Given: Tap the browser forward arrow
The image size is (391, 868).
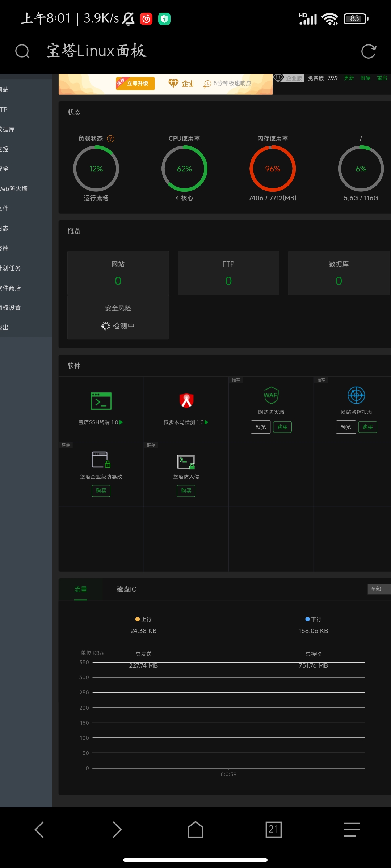Looking at the screenshot, I should pos(117,829).
